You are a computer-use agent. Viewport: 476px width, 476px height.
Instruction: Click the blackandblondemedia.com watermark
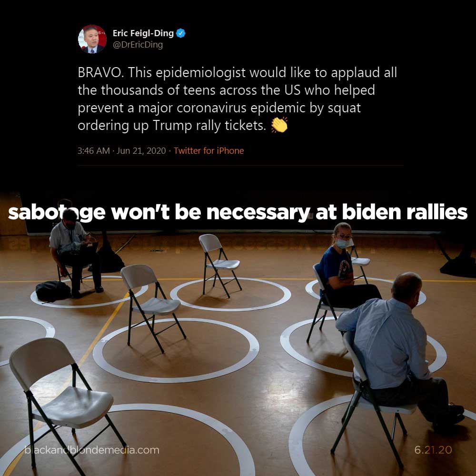[x=92, y=450]
